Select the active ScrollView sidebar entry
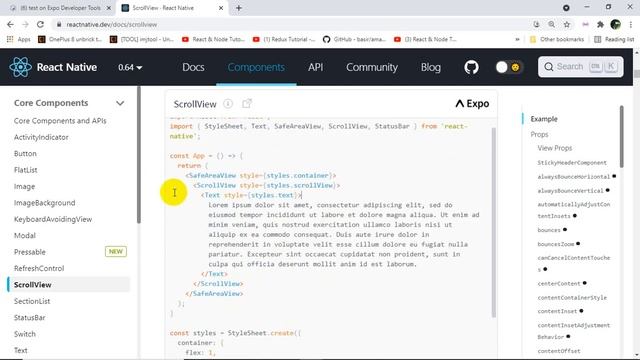This screenshot has height=360, width=640. coord(69,284)
